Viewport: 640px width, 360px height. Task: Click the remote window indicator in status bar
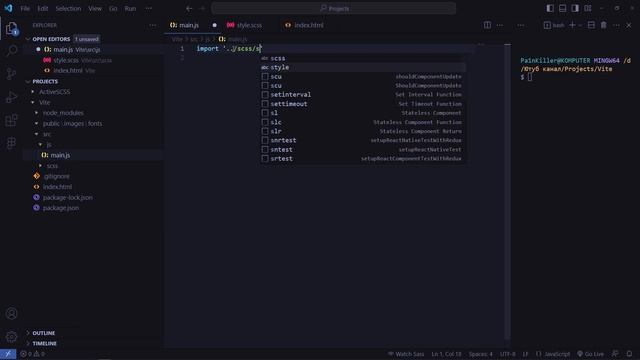pyautogui.click(x=8, y=354)
